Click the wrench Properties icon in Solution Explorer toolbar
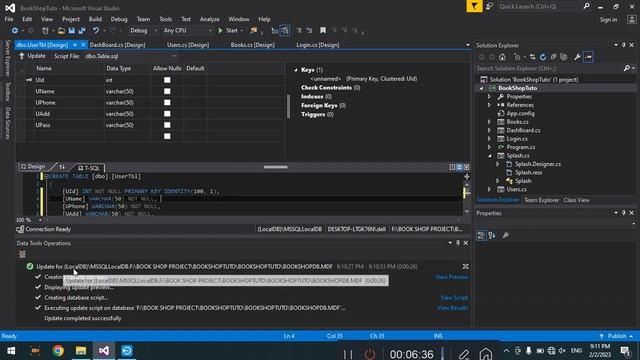 point(577,57)
